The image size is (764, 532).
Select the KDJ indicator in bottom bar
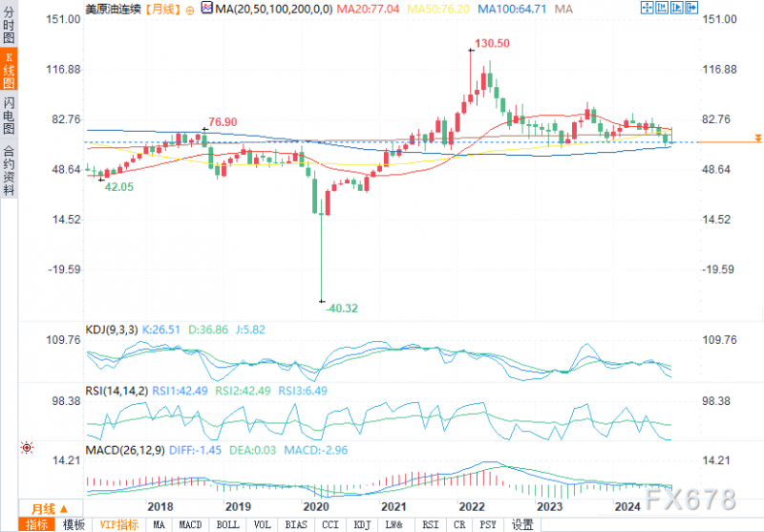pyautogui.click(x=362, y=524)
